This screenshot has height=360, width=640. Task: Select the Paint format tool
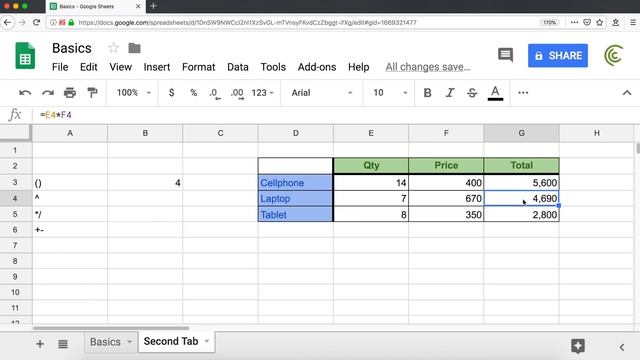[x=92, y=93]
